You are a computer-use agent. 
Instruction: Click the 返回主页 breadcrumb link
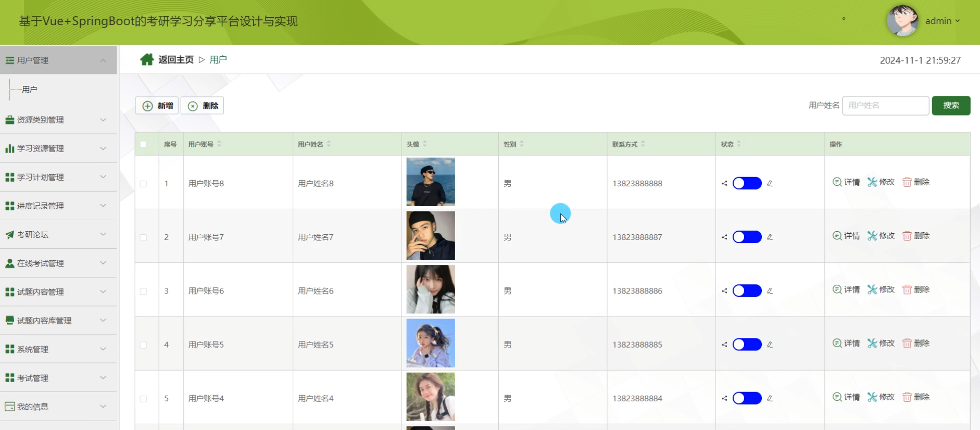coord(176,59)
